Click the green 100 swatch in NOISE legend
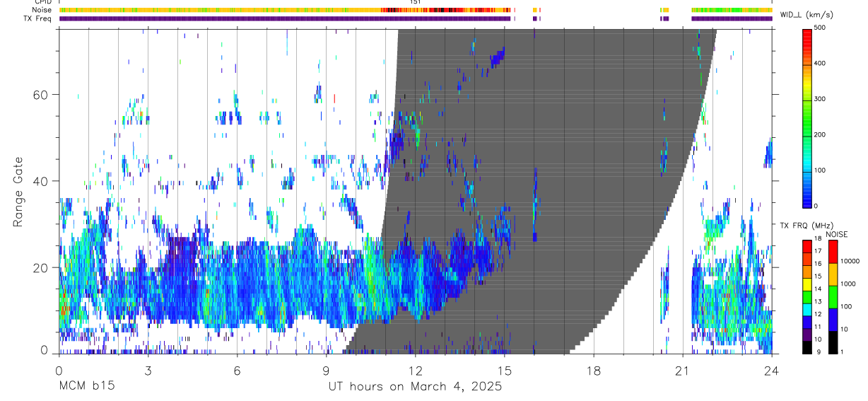868x401 pixels. [833, 296]
